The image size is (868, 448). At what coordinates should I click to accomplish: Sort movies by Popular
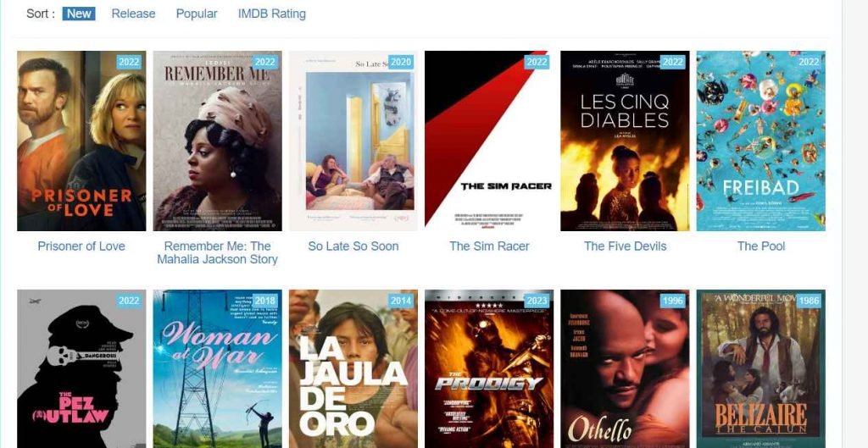coord(197,14)
